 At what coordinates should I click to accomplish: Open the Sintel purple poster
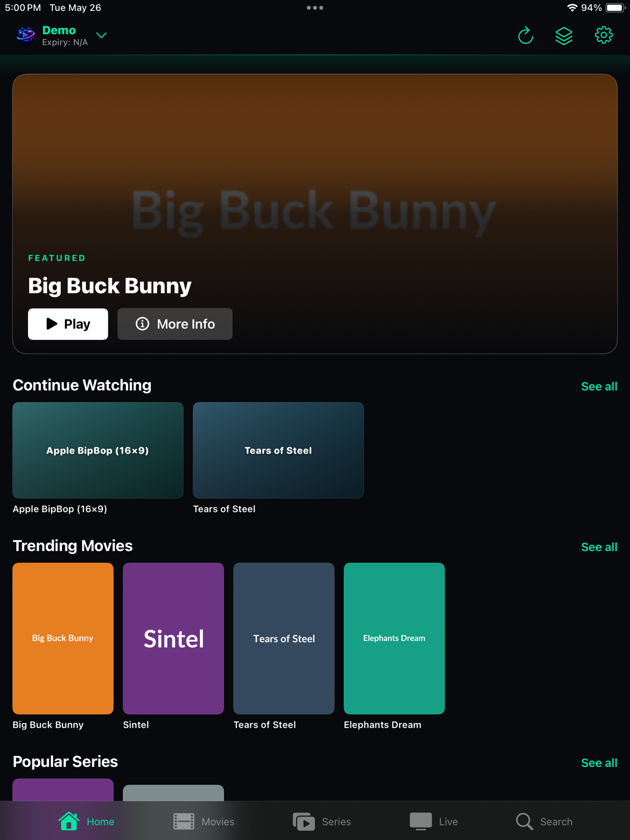tap(174, 638)
